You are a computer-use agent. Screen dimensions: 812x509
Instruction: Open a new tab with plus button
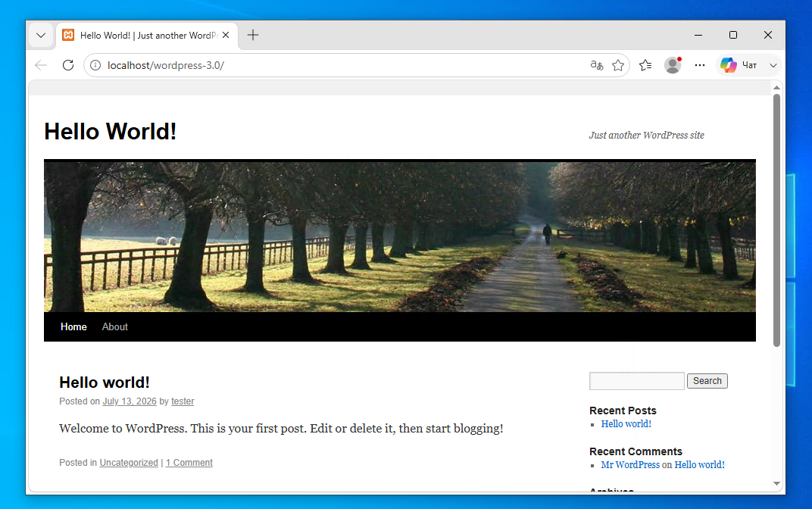[x=253, y=35]
